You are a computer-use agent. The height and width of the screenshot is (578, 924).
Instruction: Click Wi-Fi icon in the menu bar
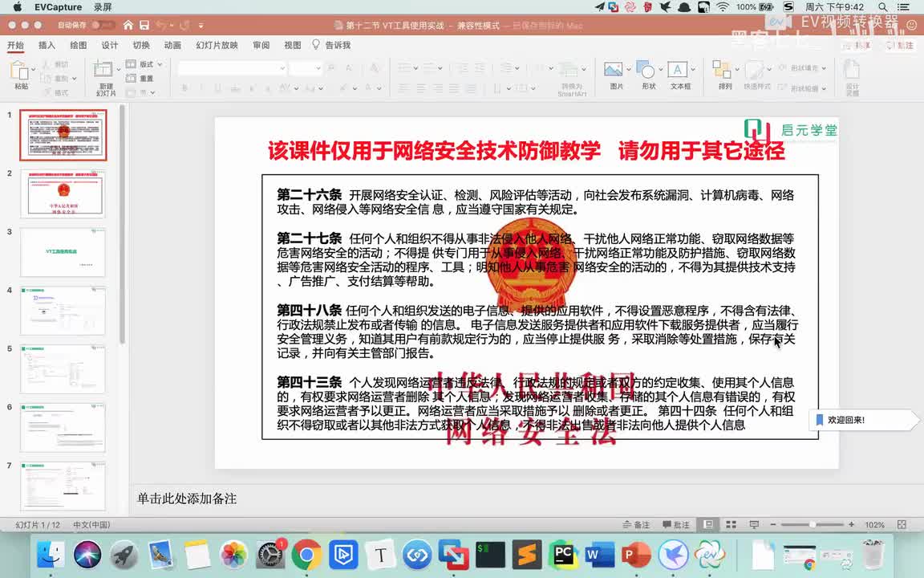pos(723,7)
